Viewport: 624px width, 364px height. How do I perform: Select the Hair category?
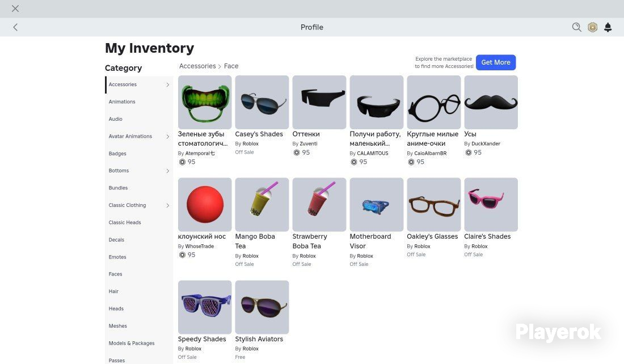[139, 291]
